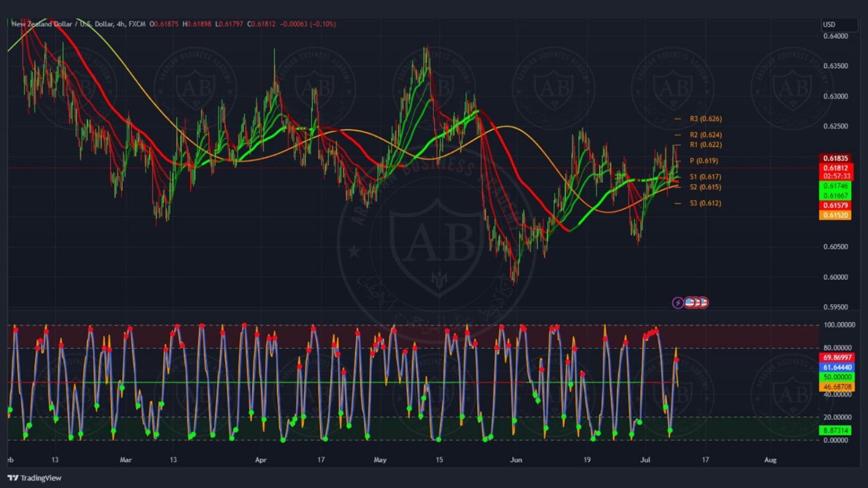Viewport: 868px width, 488px height.
Task: Click the 0.60000 level on price scale
Action: 836,277
